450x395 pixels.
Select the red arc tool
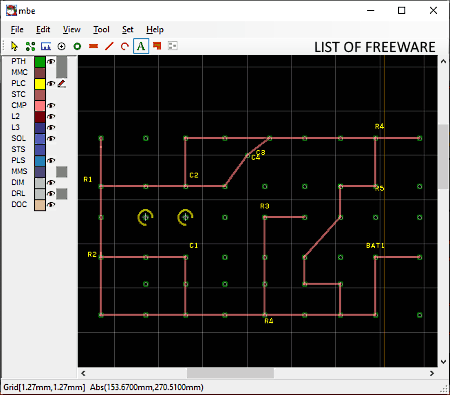[125, 46]
